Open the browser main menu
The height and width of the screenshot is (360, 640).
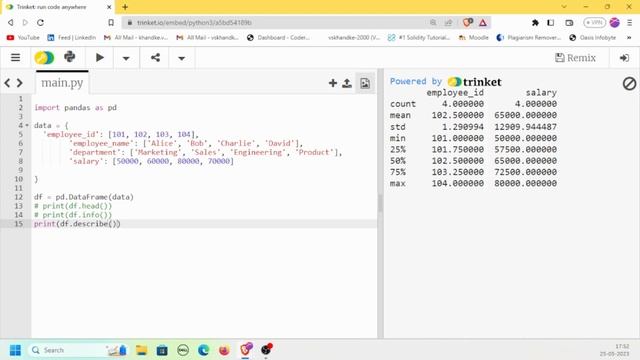630,22
